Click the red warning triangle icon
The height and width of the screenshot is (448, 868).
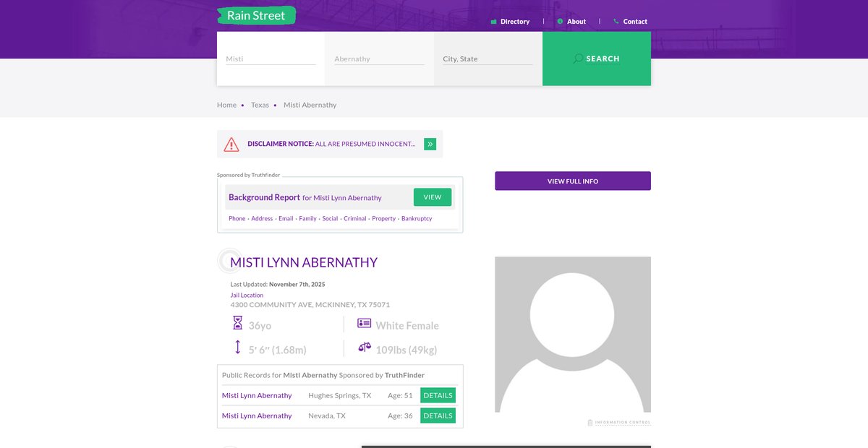click(231, 145)
